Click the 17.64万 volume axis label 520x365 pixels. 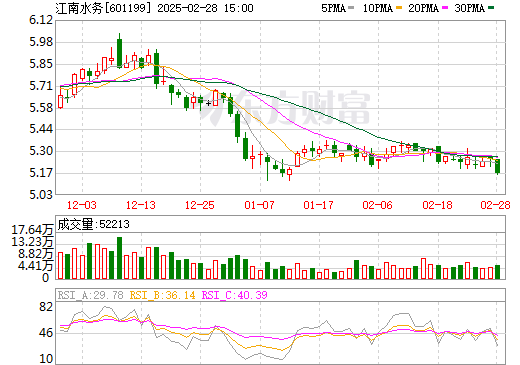pos(32,230)
